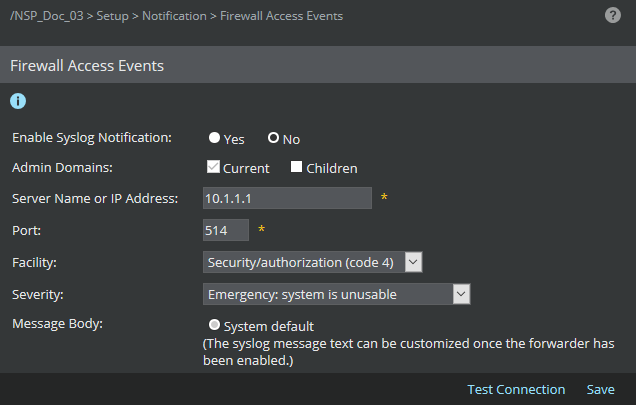Image resolution: width=636 pixels, height=405 pixels.
Task: Navigate to /NSP_Doc_03 in the breadcrumb
Action: [x=47, y=16]
